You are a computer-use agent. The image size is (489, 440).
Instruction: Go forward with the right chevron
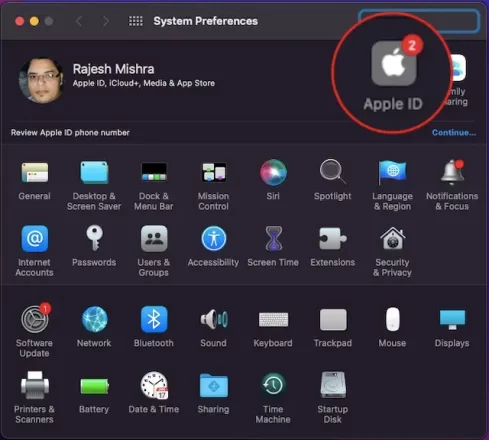tap(106, 21)
